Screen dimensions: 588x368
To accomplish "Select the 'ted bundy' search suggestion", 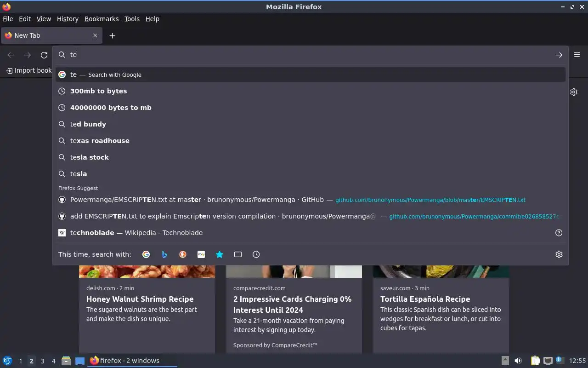I will tap(311, 124).
